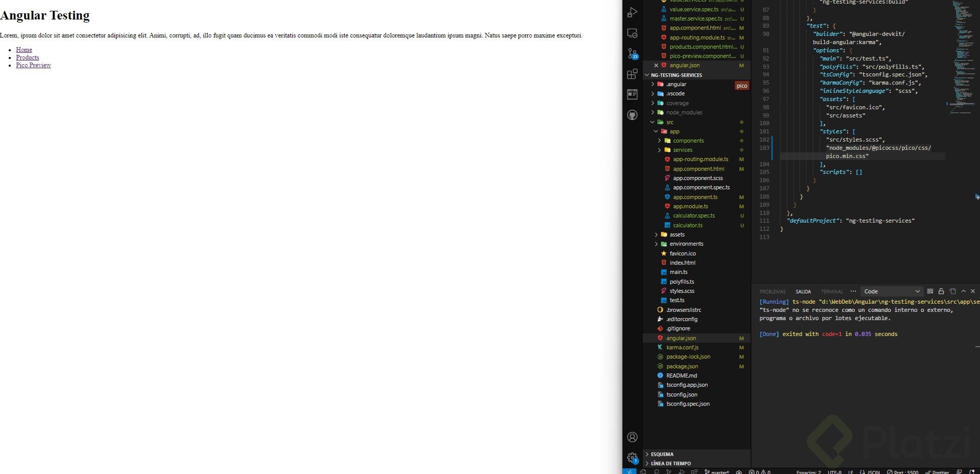Click the master branch in status bar

point(717,471)
